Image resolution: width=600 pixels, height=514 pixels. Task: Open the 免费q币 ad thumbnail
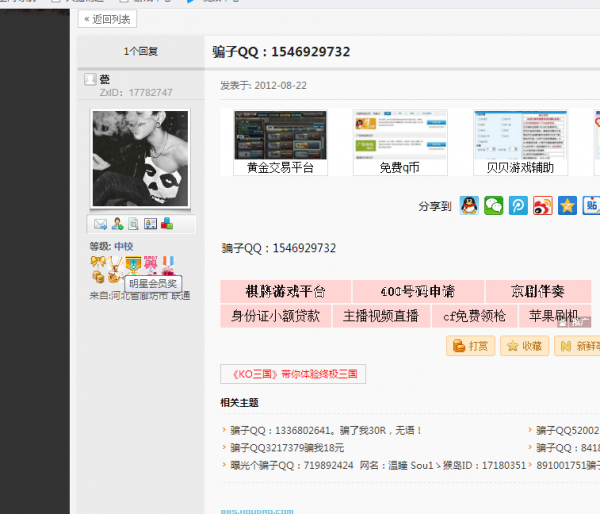tap(400, 142)
